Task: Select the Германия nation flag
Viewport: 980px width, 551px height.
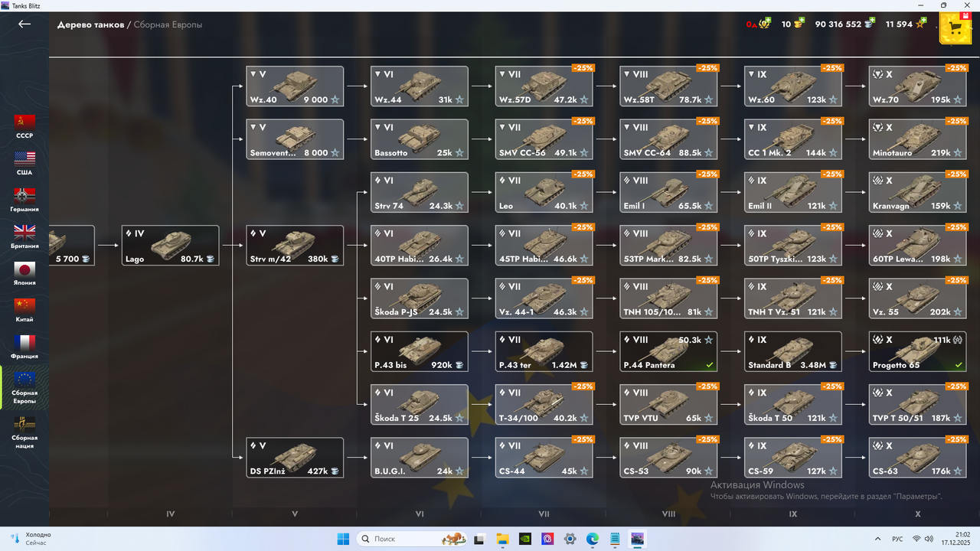Action: point(24,200)
